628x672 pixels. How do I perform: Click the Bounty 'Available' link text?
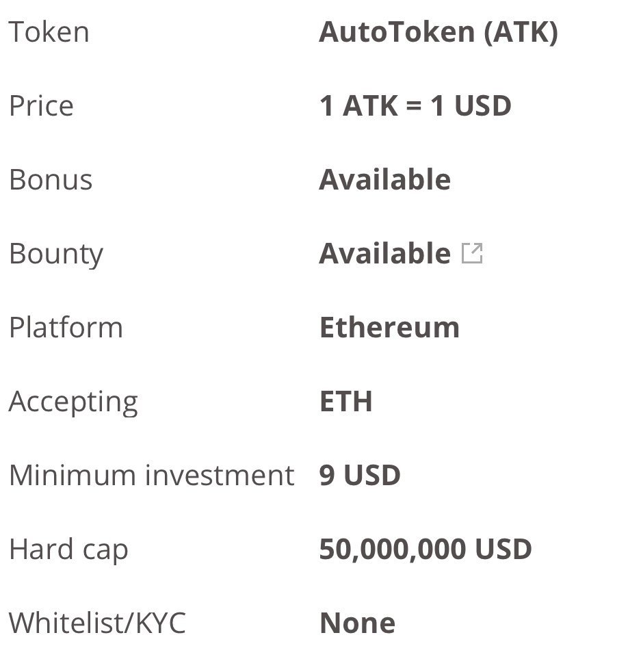(x=384, y=253)
